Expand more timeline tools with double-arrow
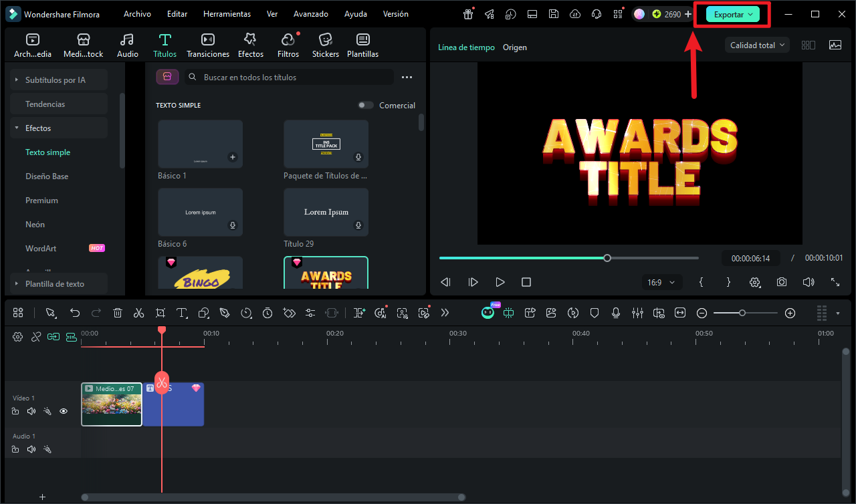 click(445, 313)
